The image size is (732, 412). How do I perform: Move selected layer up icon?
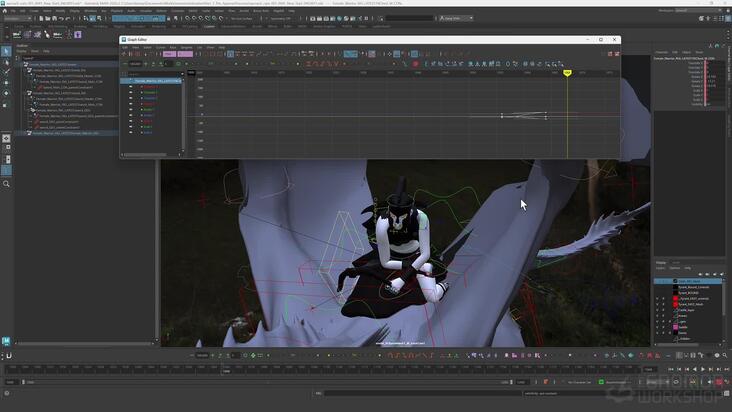click(700, 274)
